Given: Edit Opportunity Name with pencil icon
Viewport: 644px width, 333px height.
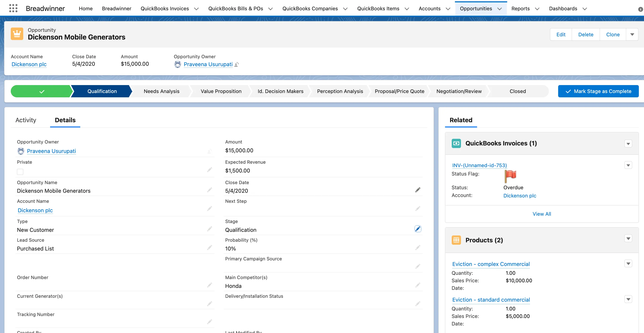Looking at the screenshot, I should point(210,190).
